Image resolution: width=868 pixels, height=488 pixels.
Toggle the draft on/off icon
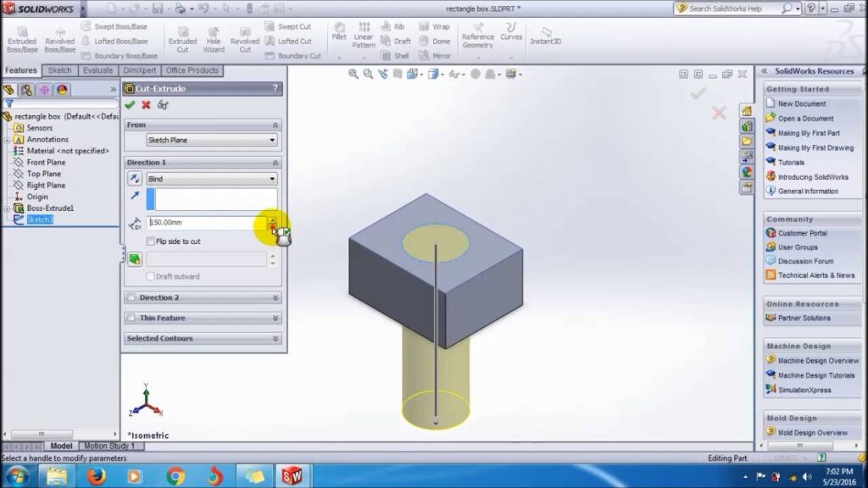pyautogui.click(x=135, y=259)
